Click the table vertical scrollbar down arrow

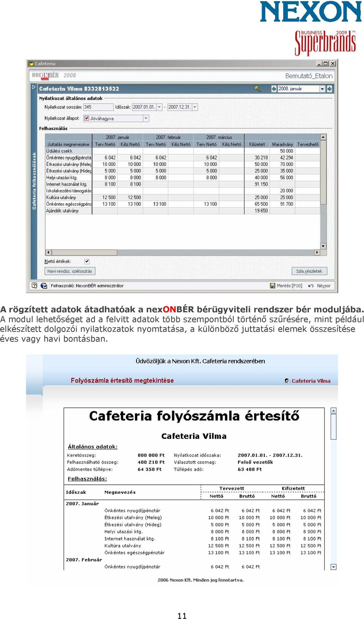[x=323, y=246]
